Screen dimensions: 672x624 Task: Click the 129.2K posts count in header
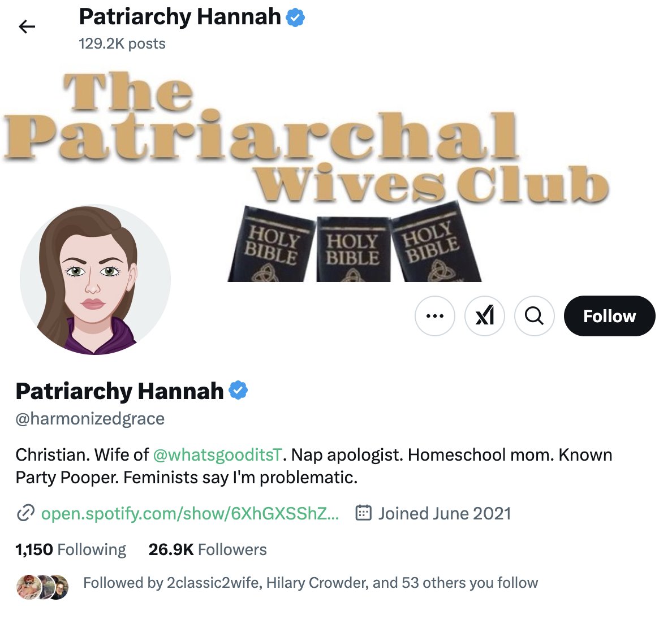tap(122, 44)
